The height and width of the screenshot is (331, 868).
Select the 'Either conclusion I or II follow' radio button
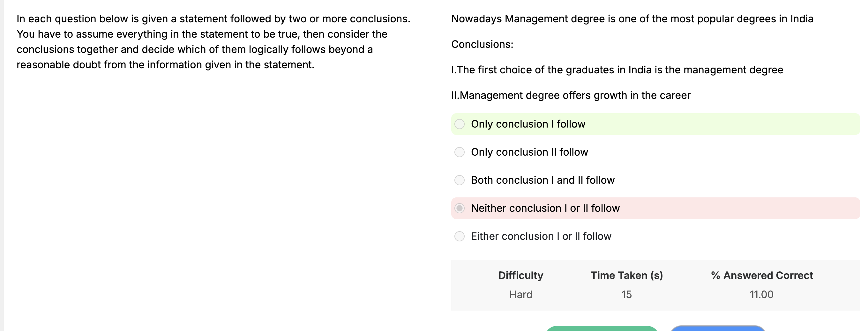(459, 236)
